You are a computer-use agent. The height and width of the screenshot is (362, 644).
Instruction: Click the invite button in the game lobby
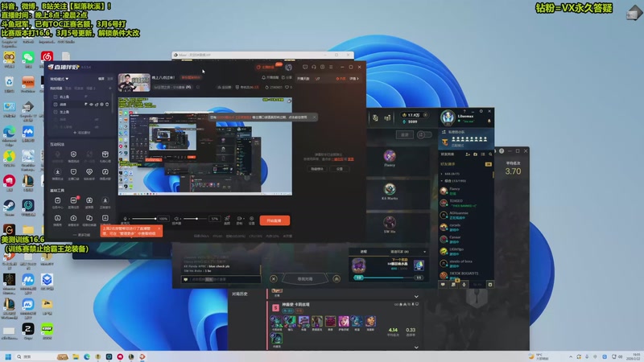(x=405, y=134)
